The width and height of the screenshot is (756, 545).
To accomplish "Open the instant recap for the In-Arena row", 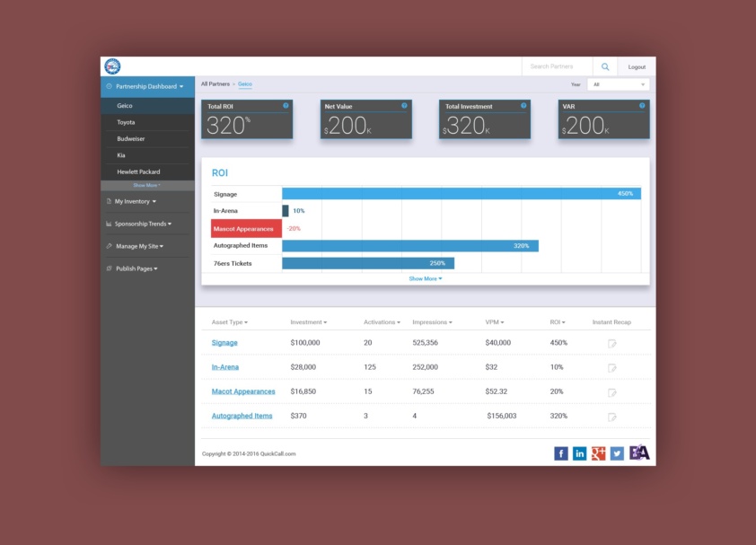I will click(x=611, y=368).
